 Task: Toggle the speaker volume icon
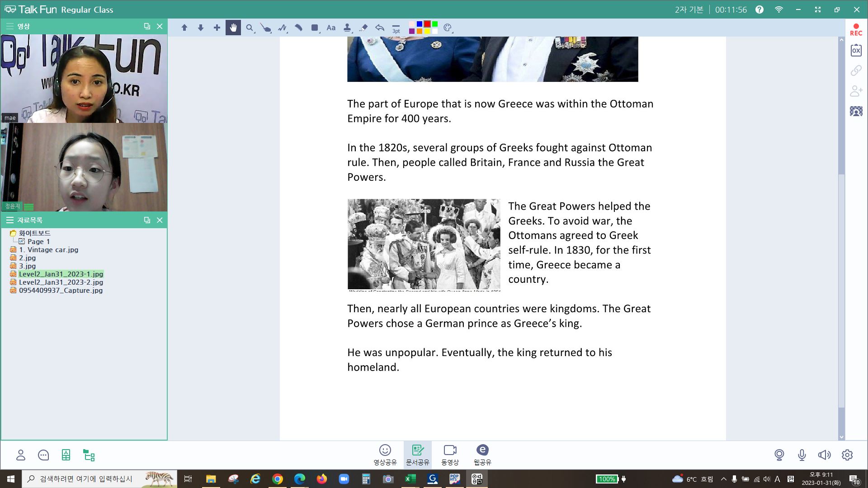coord(824,455)
